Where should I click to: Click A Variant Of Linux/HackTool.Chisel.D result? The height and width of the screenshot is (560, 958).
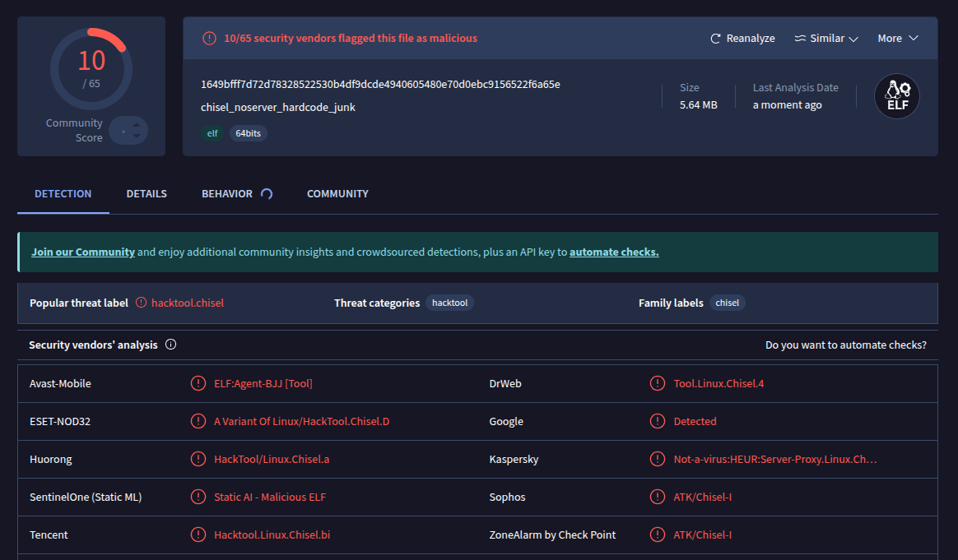pos(302,421)
